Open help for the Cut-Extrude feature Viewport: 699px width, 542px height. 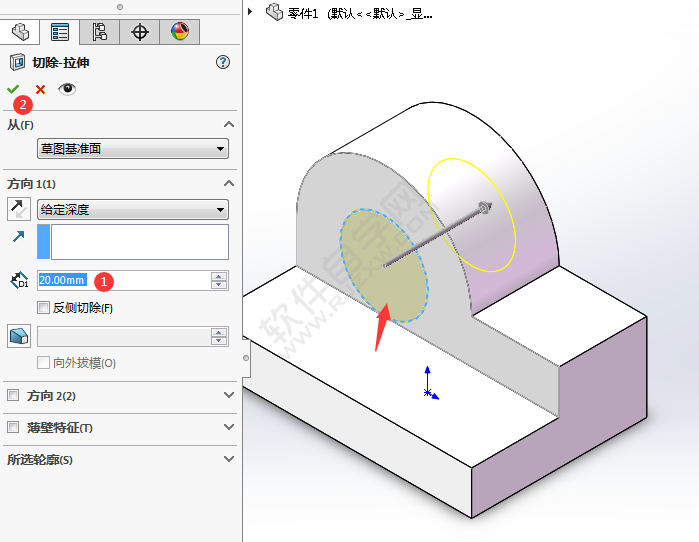click(x=223, y=62)
